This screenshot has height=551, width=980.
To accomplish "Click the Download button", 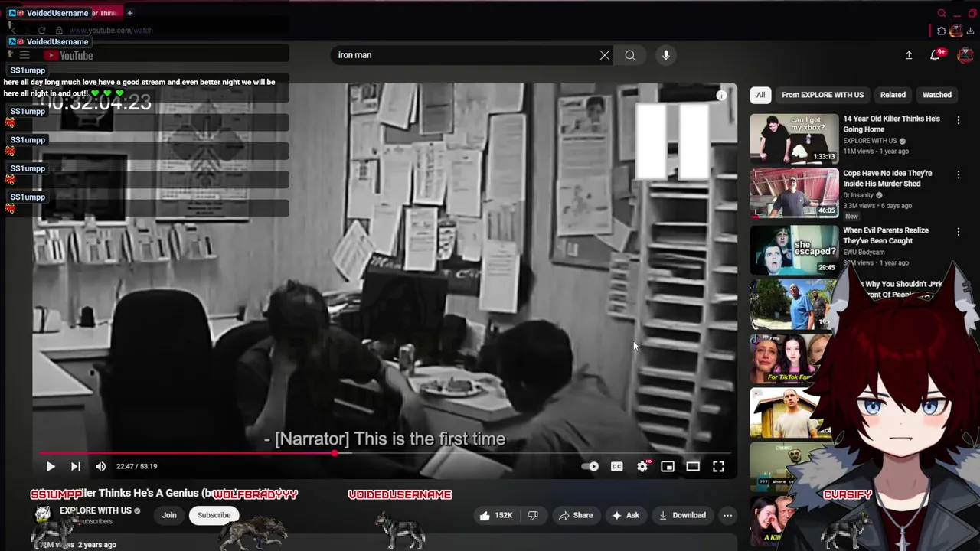I will tap(682, 515).
